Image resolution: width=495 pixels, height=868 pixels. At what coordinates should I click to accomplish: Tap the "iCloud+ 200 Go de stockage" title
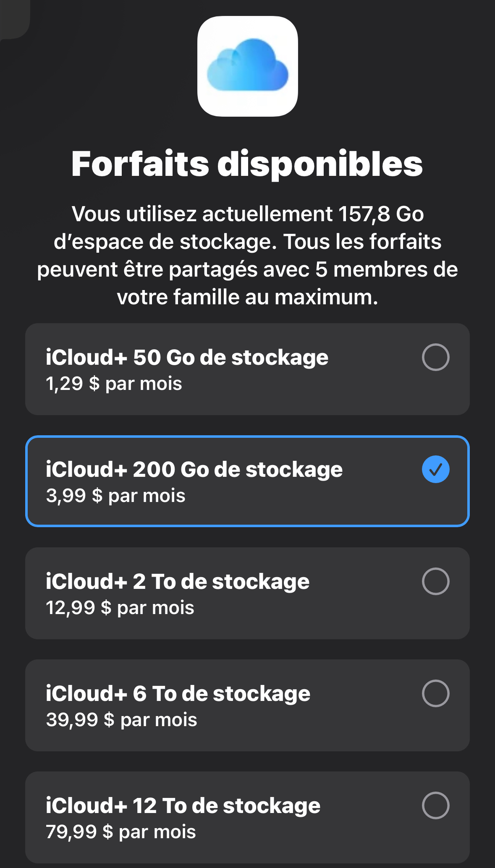(194, 469)
